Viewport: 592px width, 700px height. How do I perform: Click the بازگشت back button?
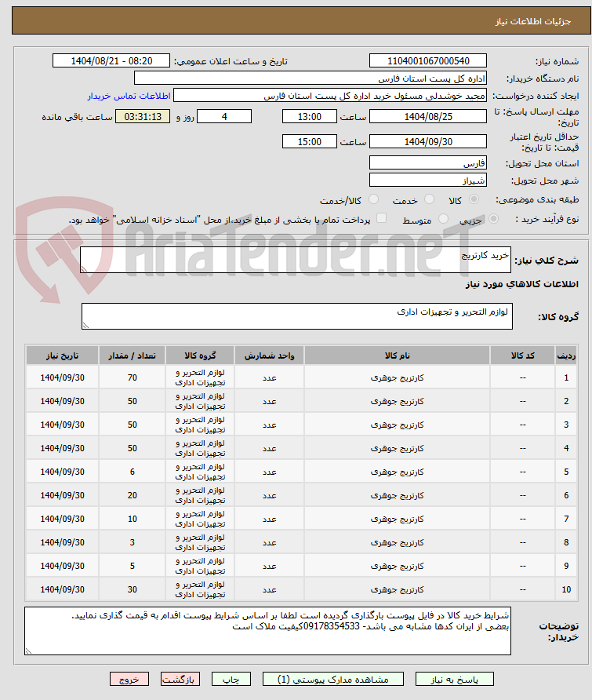click(180, 679)
